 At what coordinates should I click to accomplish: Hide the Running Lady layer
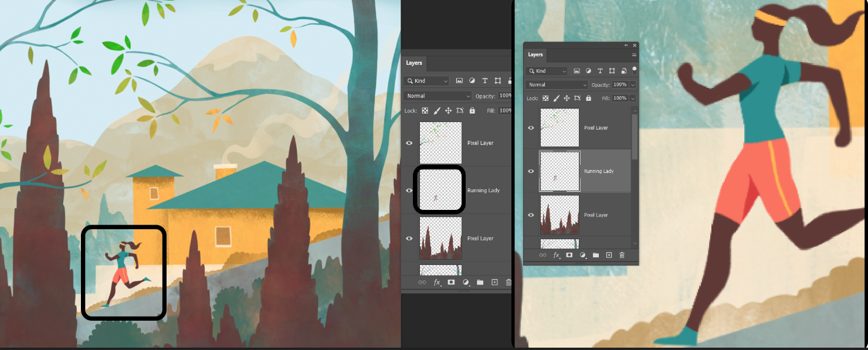[531, 171]
